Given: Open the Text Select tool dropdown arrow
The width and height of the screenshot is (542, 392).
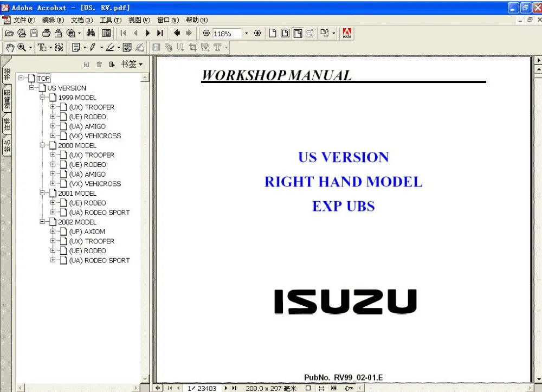Looking at the screenshot, I should point(50,48).
